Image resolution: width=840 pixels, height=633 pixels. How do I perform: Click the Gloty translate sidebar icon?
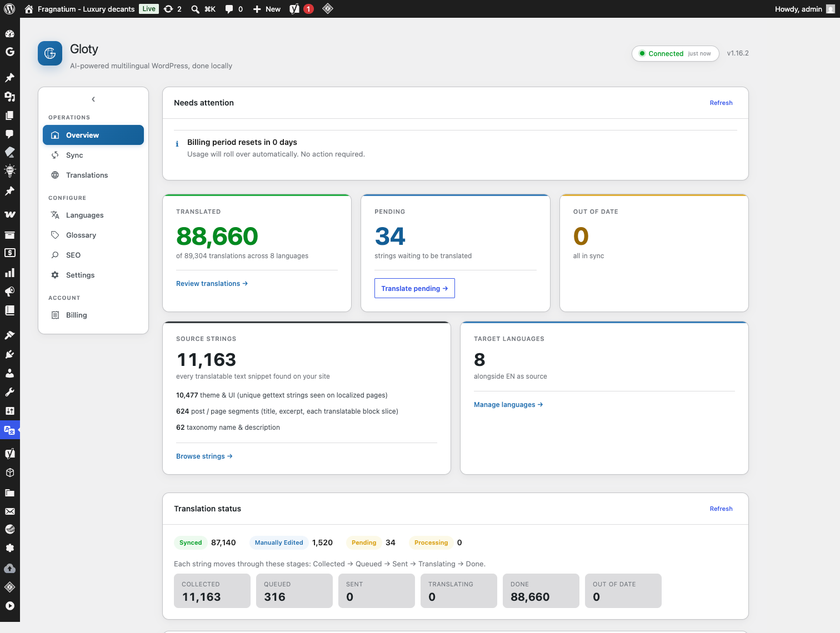(x=9, y=430)
